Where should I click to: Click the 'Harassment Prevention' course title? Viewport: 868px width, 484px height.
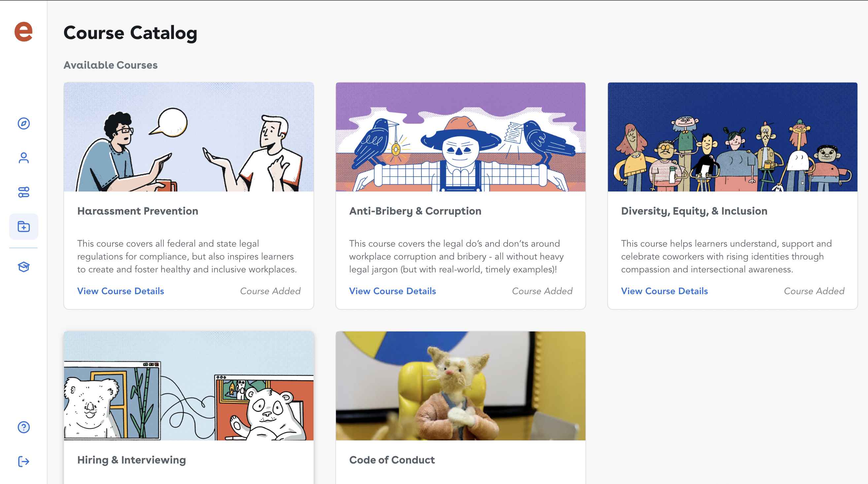138,211
